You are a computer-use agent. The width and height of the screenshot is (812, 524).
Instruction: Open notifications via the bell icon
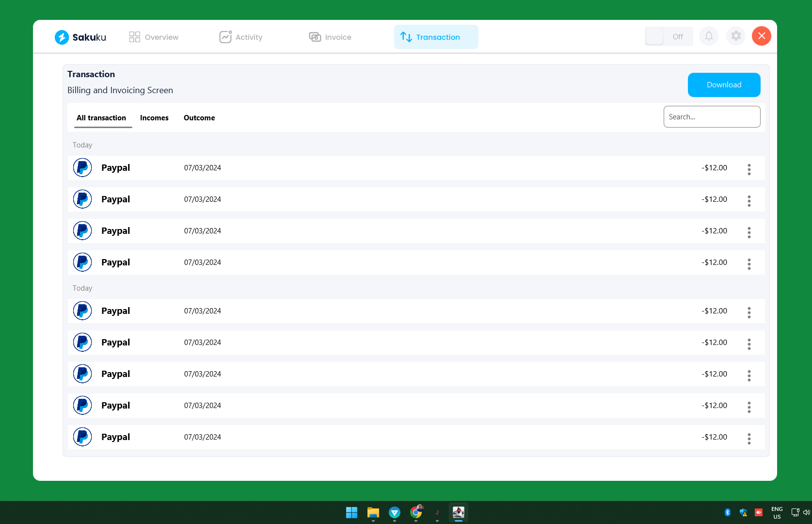click(x=709, y=36)
